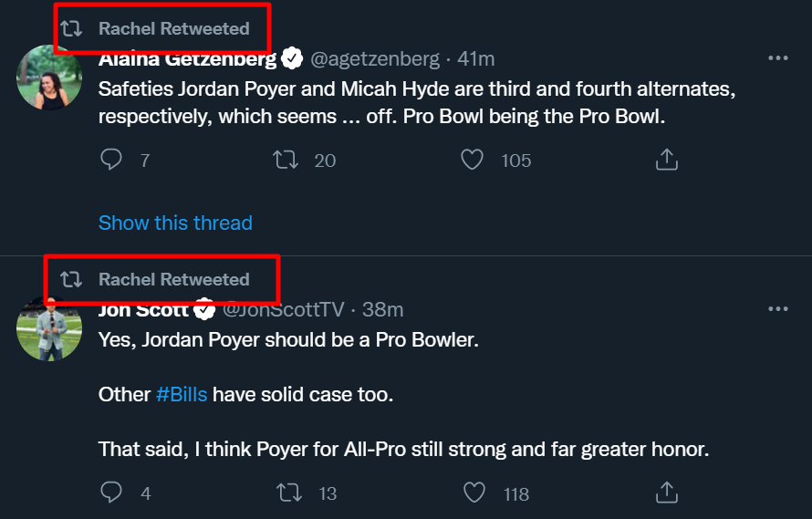Image resolution: width=812 pixels, height=519 pixels.
Task: Retweet Jon Scott's Jordan Poyer tweet
Action: 288,493
